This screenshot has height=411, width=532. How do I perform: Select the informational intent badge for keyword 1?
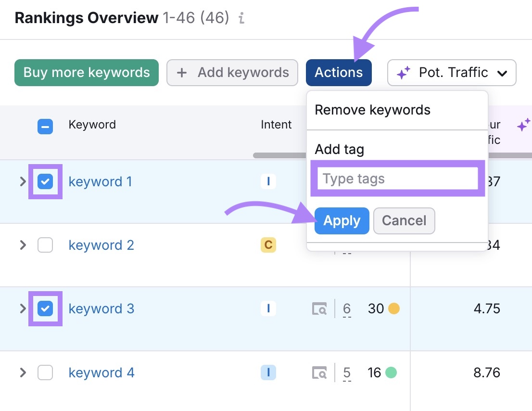point(268,181)
